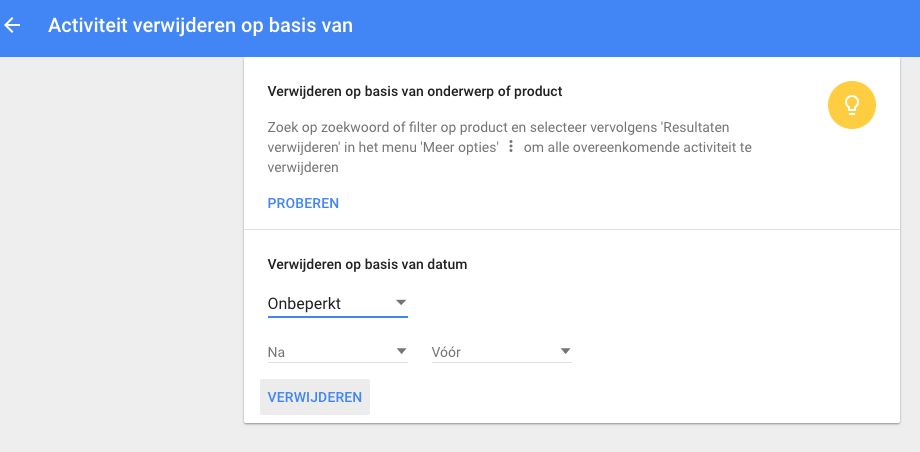
Task: Click the 'Meer opties' text in description
Action: click(x=462, y=148)
